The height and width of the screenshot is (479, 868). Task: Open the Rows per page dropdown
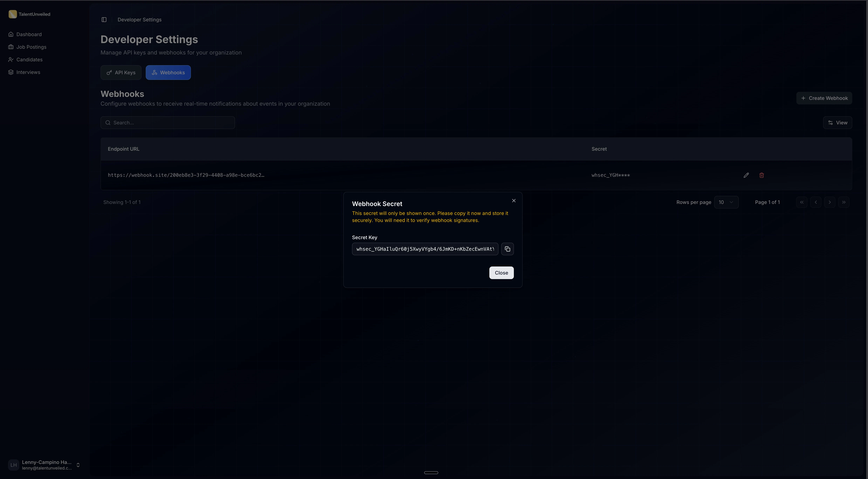(726, 202)
